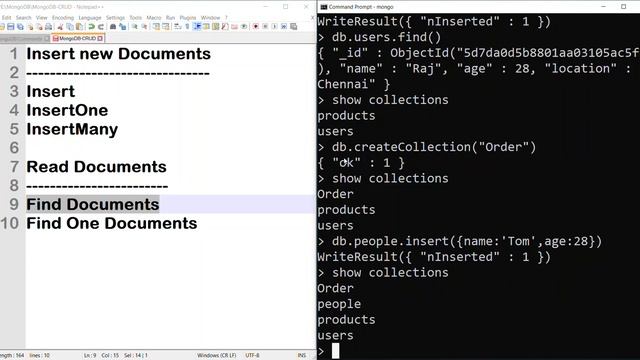Click the Close All toolbar icon
Viewport: 640px width, 360px height.
click(40, 27)
